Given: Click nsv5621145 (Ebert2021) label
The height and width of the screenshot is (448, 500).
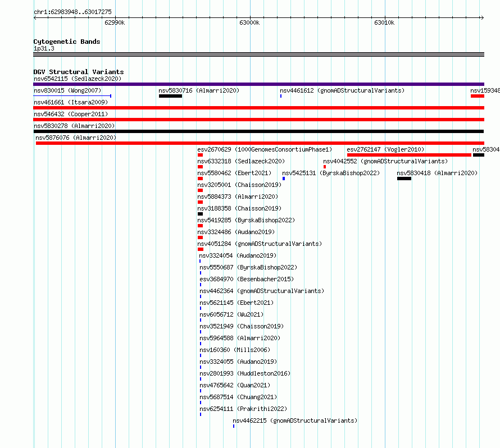Looking at the screenshot, I should coord(237,303).
